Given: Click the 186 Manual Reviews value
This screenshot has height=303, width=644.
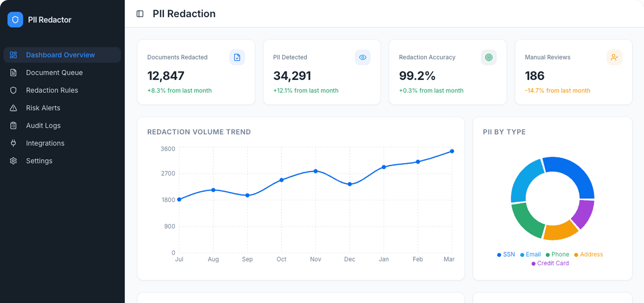Looking at the screenshot, I should [535, 76].
